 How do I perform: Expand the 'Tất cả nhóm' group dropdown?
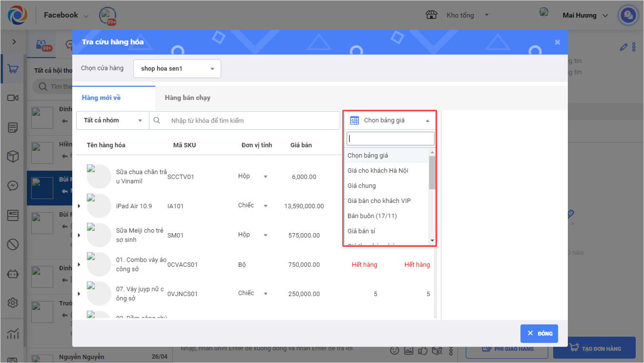tap(113, 121)
